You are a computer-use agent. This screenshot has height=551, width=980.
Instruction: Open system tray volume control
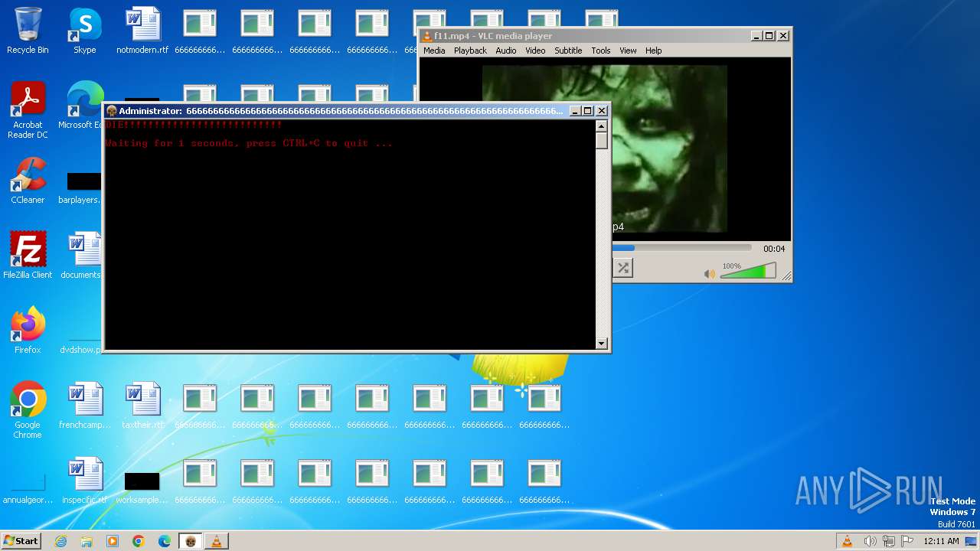pos(870,541)
